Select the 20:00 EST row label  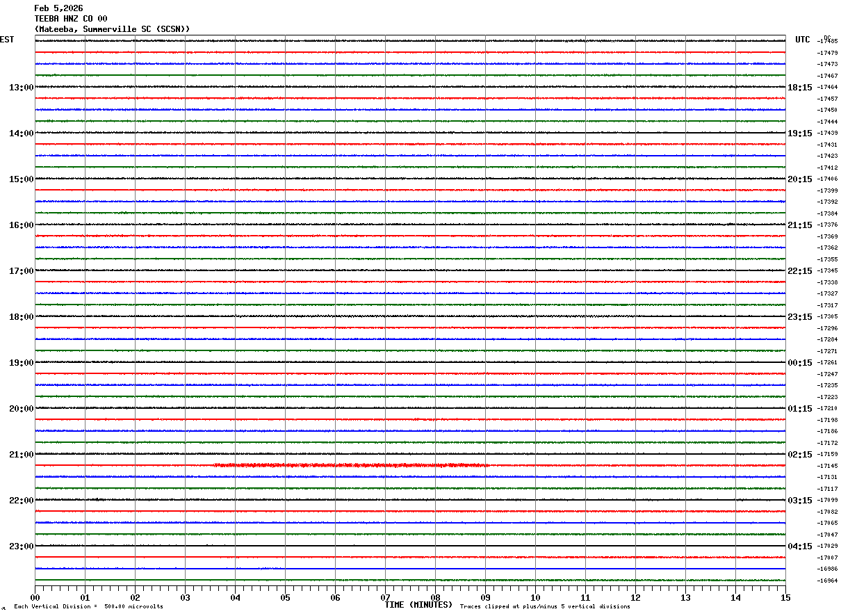[21, 409]
